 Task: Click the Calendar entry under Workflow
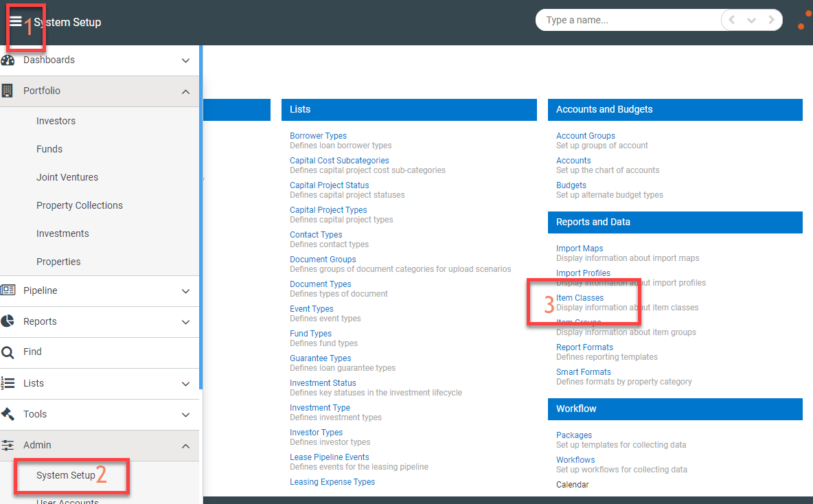tap(573, 485)
